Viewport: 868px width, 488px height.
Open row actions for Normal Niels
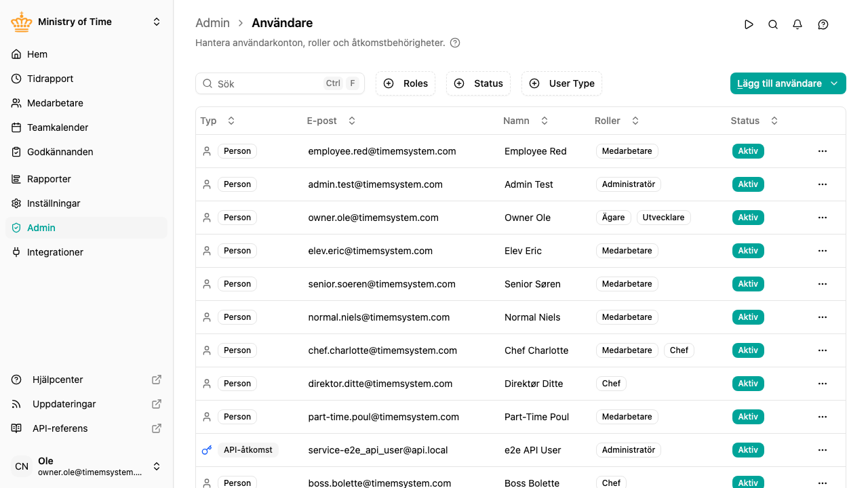pos(823,317)
